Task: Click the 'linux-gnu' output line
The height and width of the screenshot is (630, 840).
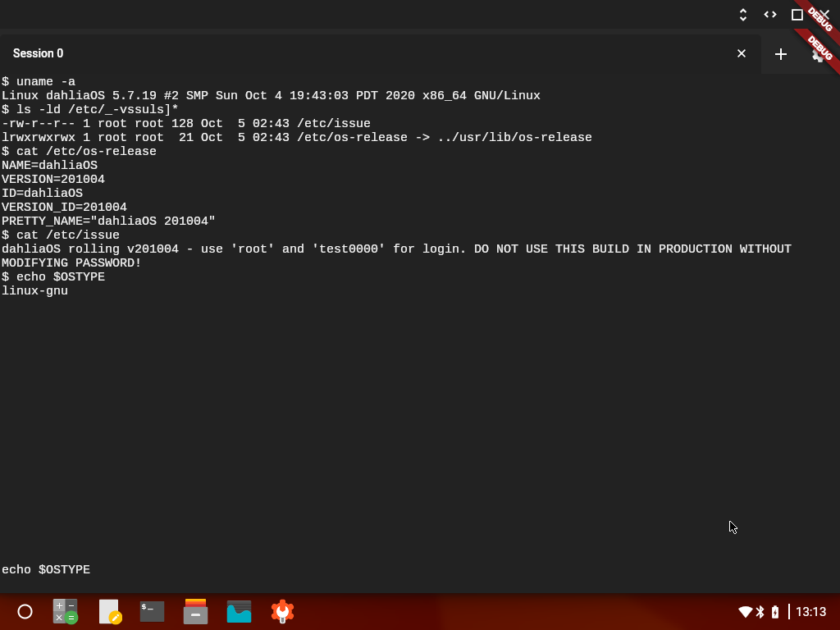Action: pos(34,290)
